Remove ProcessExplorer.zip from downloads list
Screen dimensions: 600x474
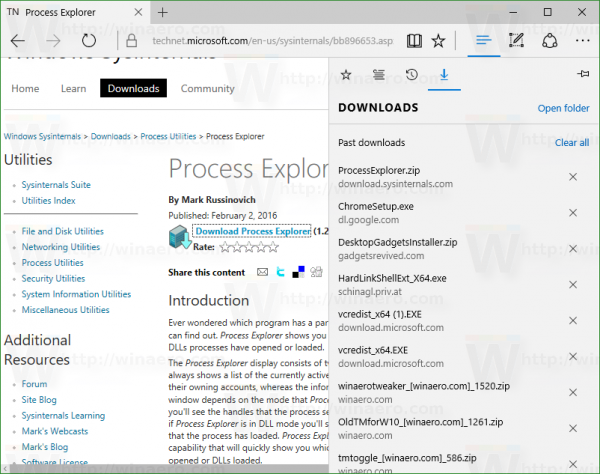point(573,177)
